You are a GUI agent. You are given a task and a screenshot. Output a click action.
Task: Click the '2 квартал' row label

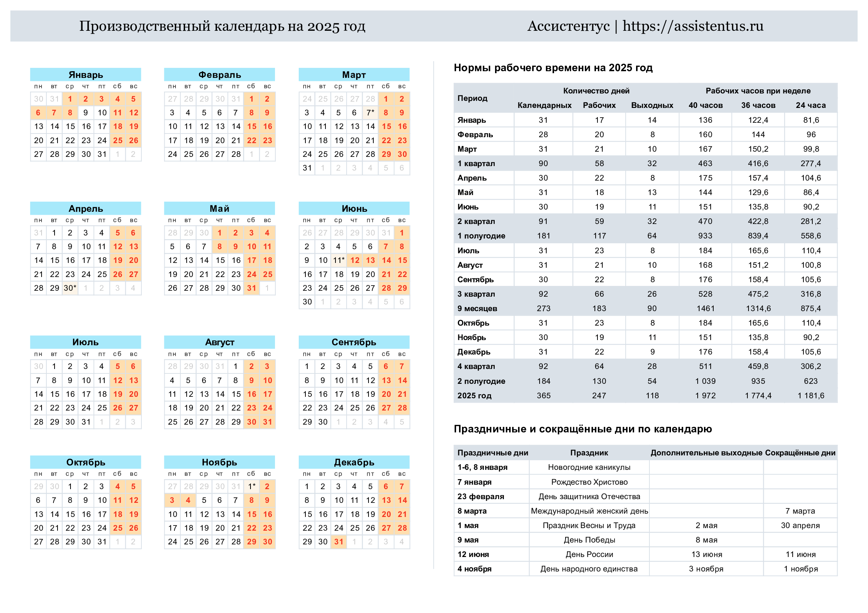[x=476, y=221]
